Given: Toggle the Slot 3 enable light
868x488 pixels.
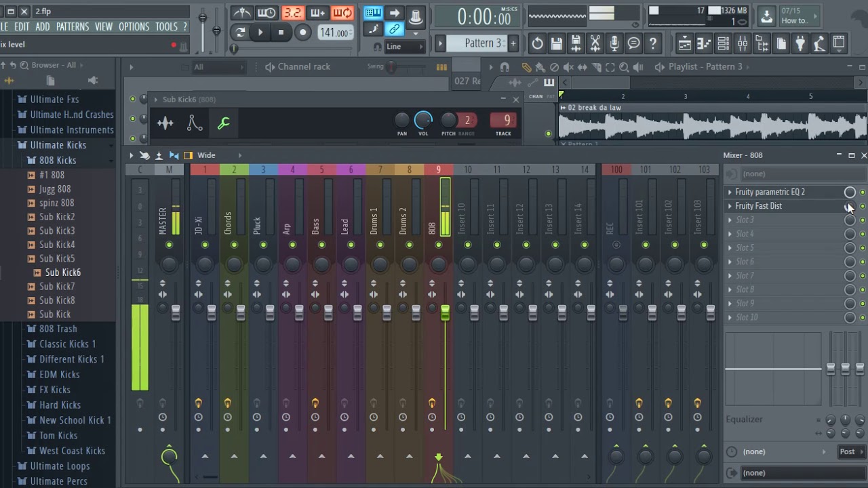Looking at the screenshot, I should coord(863,220).
